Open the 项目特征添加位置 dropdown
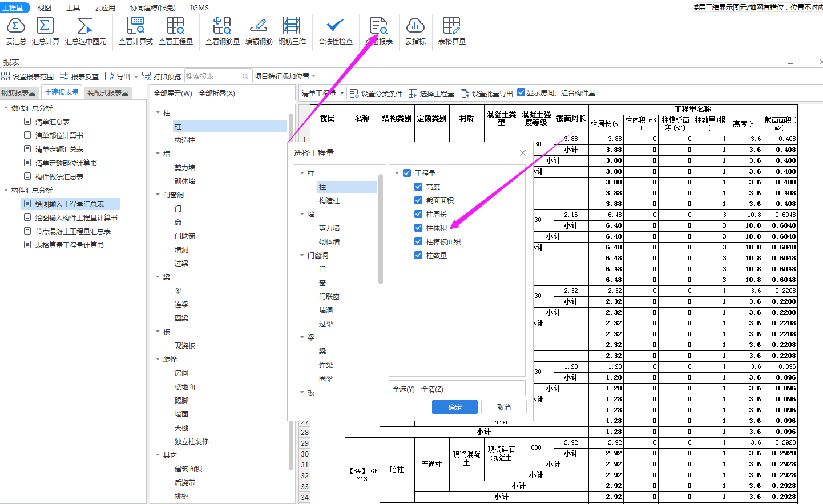823x504 pixels. pyautogui.click(x=284, y=76)
